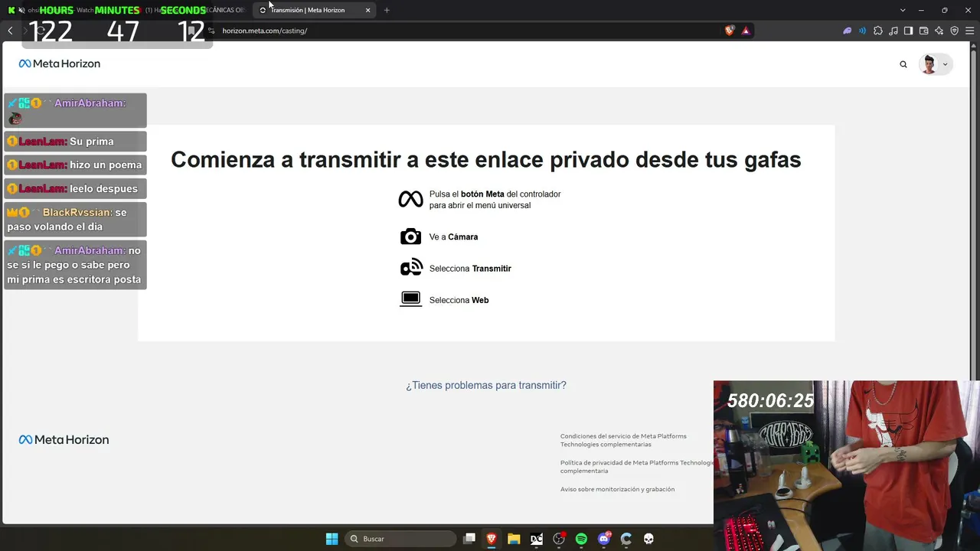Open Discord from the taskbar

click(604, 539)
